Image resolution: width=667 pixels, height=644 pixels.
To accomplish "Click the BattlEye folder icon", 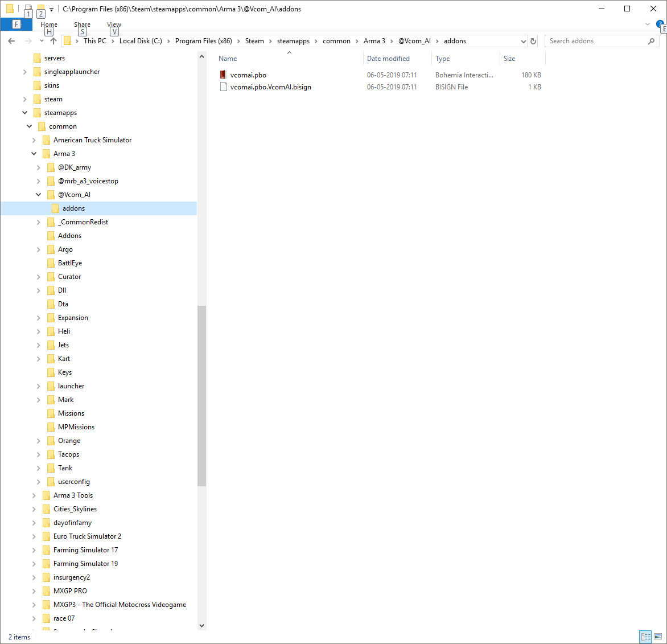I will 51,263.
